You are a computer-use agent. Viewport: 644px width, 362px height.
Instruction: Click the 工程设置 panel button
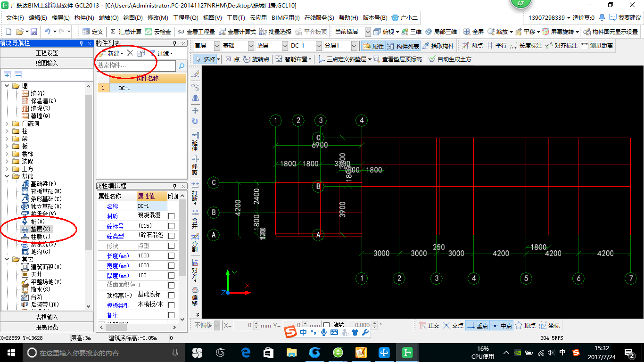point(47,53)
